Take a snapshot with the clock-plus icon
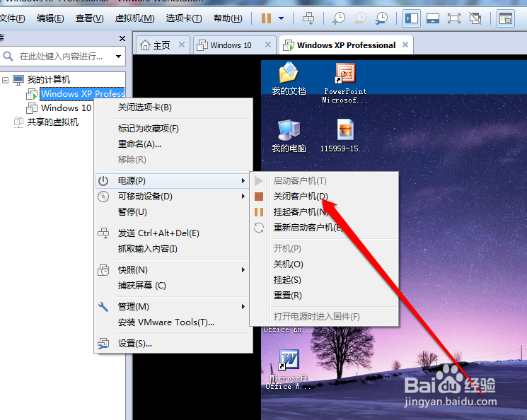Viewport: 527px width, 420px height. point(338,18)
